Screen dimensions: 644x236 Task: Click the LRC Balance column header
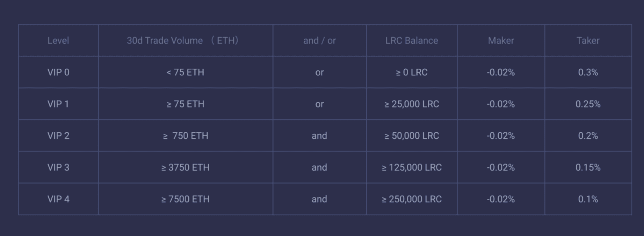click(x=412, y=41)
